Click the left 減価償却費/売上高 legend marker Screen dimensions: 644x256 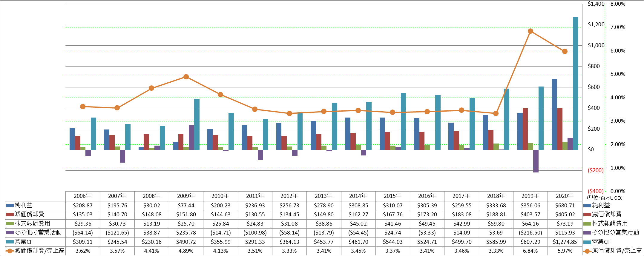point(10,251)
